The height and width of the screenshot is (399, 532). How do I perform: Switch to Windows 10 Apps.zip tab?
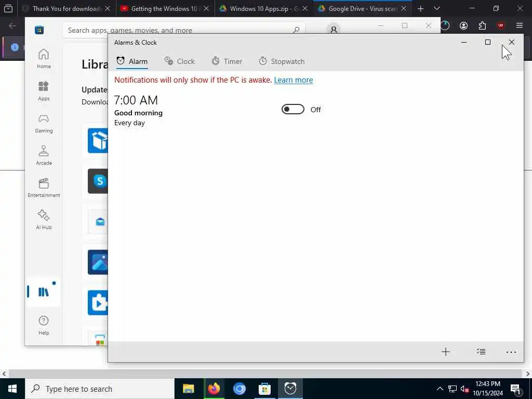(263, 8)
